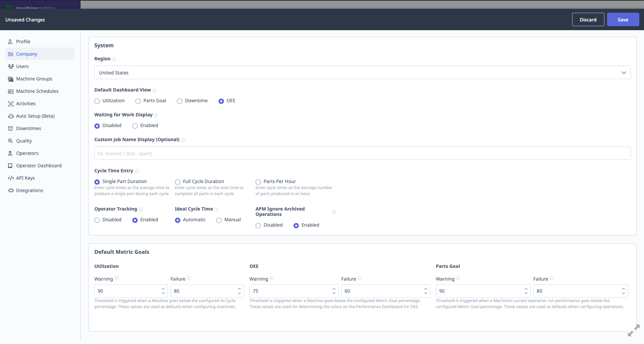Screen dimensions: 644x344
Task: Increment the OEE Warning value
Action: pyautogui.click(x=333, y=289)
